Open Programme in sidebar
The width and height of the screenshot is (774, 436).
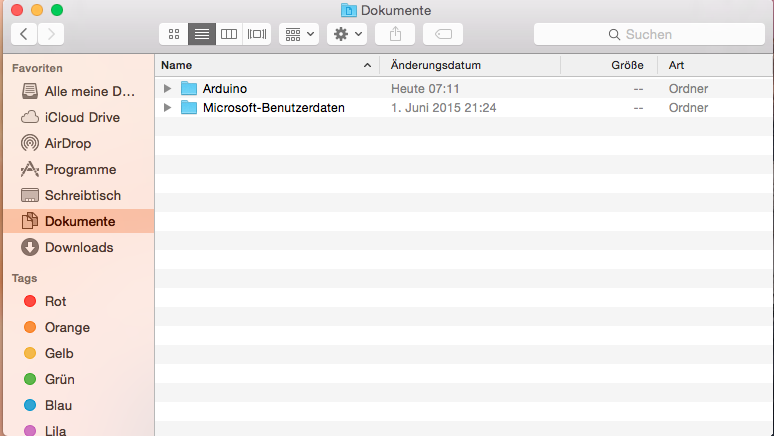78,169
